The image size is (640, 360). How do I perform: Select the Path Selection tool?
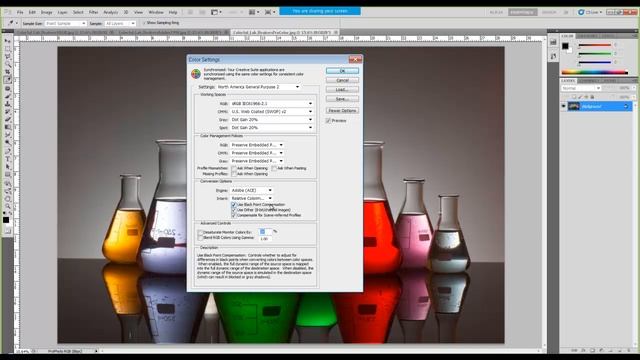pos(7,166)
